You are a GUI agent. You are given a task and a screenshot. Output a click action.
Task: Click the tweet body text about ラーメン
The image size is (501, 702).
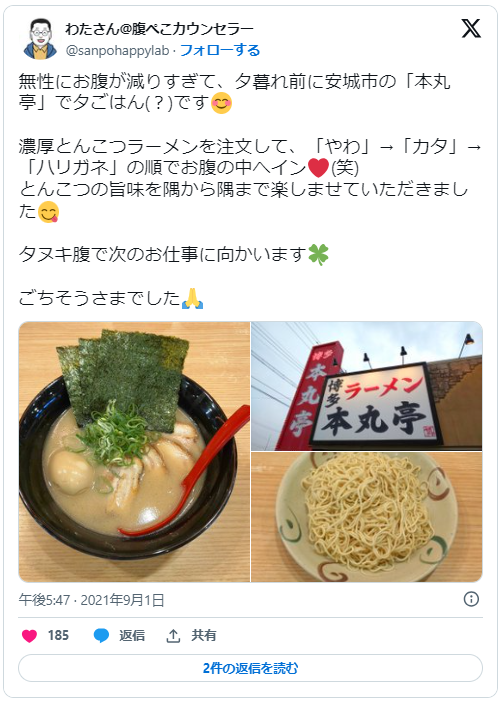pyautogui.click(x=250, y=179)
